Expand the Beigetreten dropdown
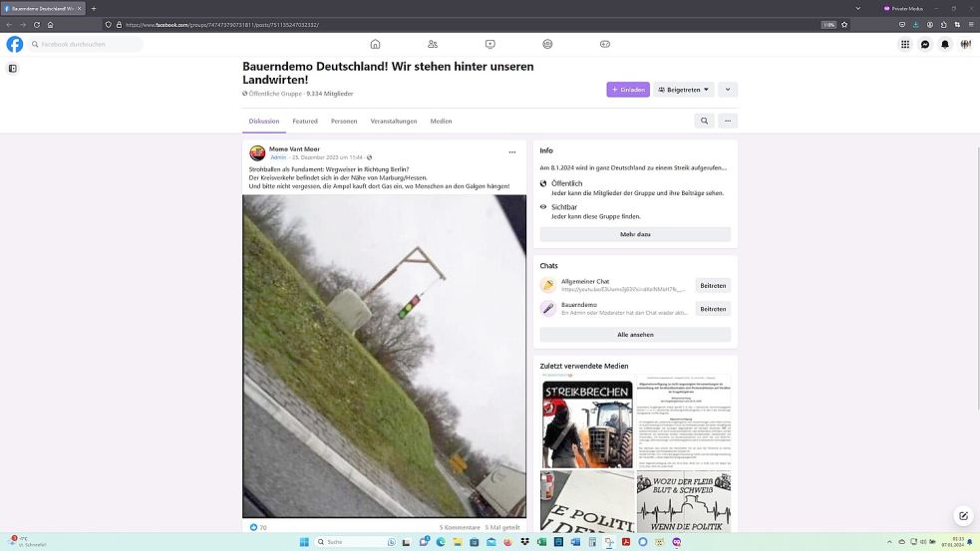 tap(684, 90)
